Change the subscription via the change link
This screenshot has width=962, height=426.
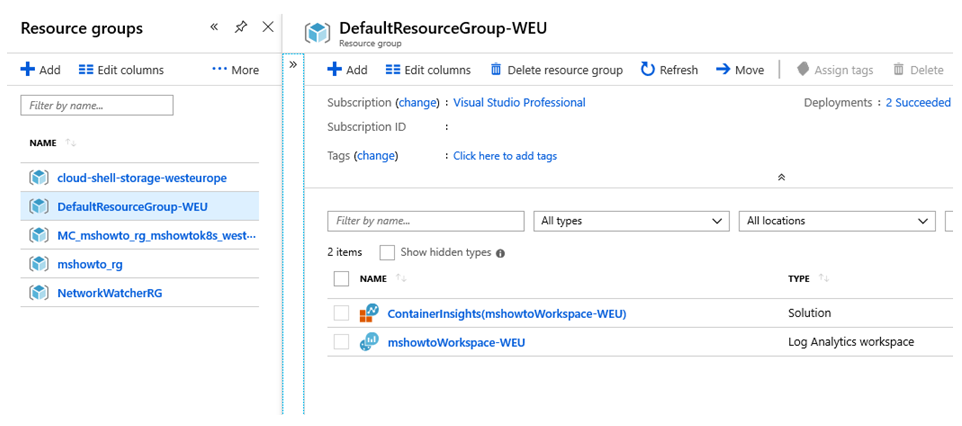point(417,103)
